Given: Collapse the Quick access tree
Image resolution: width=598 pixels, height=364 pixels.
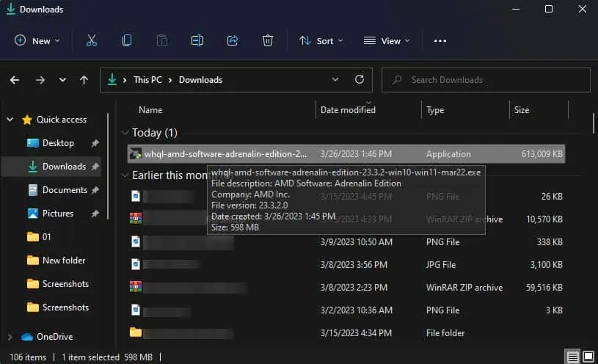Looking at the screenshot, I should point(10,120).
